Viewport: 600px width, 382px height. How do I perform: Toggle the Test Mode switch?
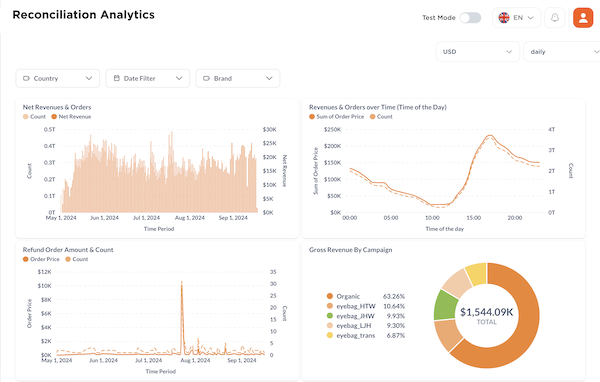coord(470,18)
